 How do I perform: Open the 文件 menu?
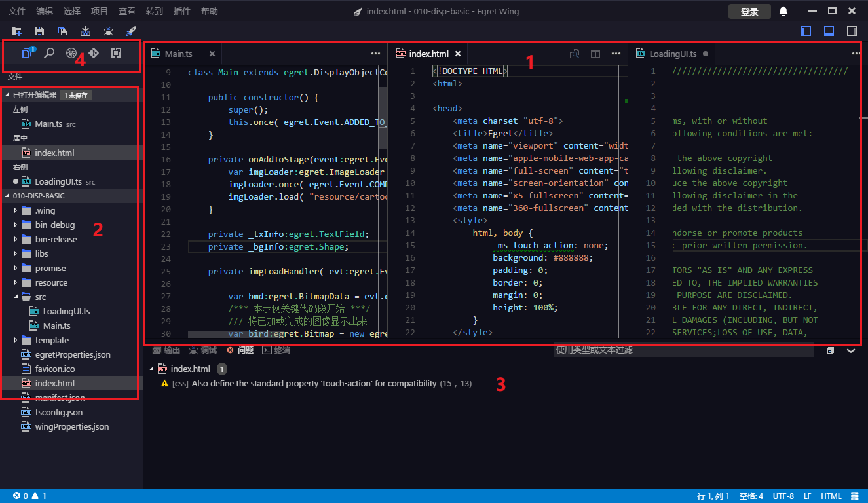17,11
